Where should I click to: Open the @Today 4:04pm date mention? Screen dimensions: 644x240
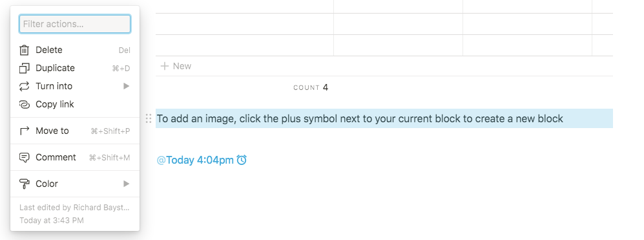coord(195,160)
